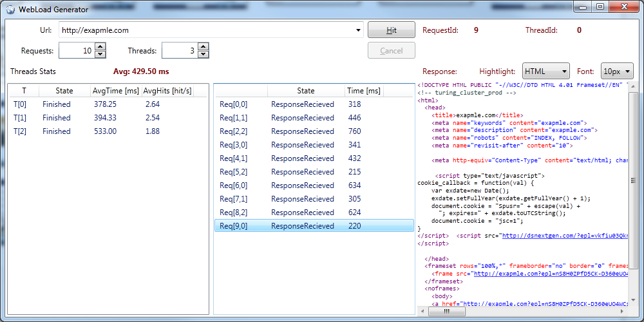
Task: Minimize the WebLoad Generator window
Action: coord(582,6)
